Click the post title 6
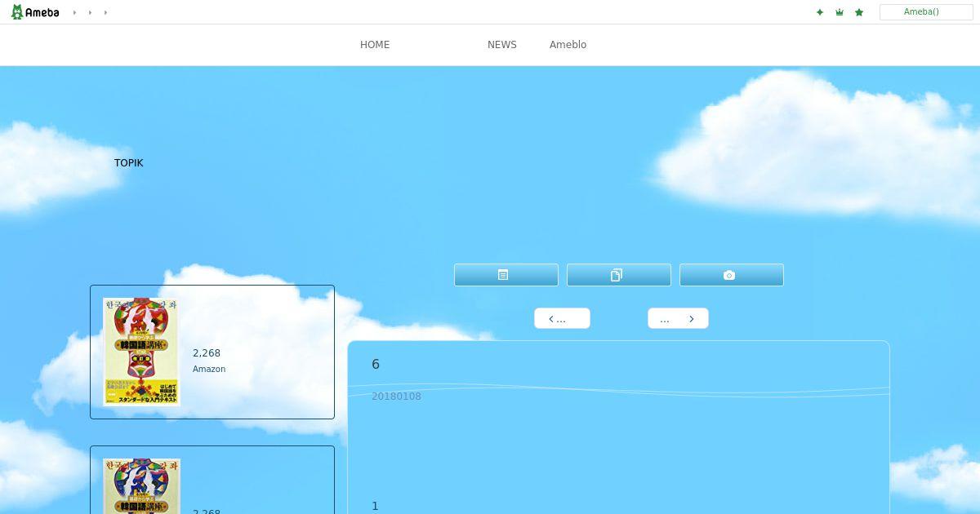The width and height of the screenshot is (980, 514). click(376, 365)
